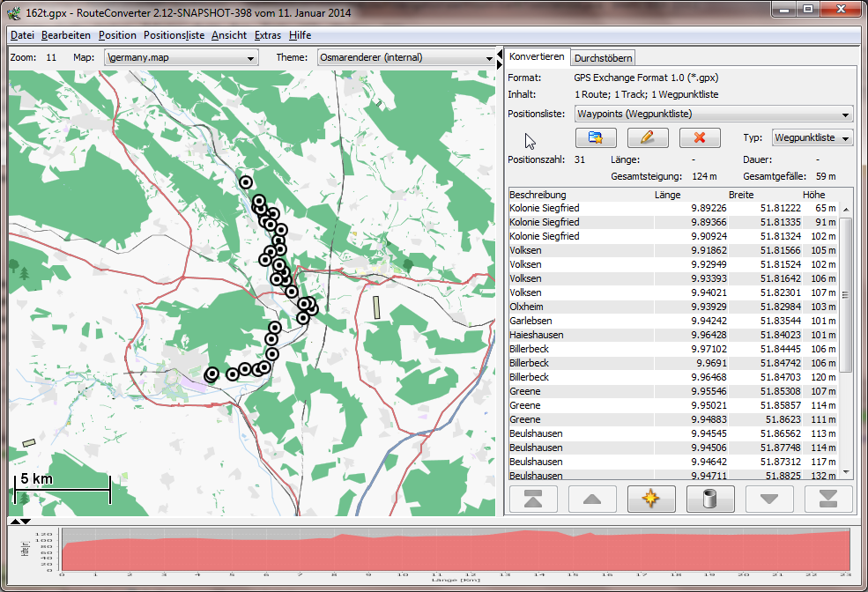Screen dimensions: 868x592
Task: Click the northernmost waypoint marker on map
Action: 246,182
